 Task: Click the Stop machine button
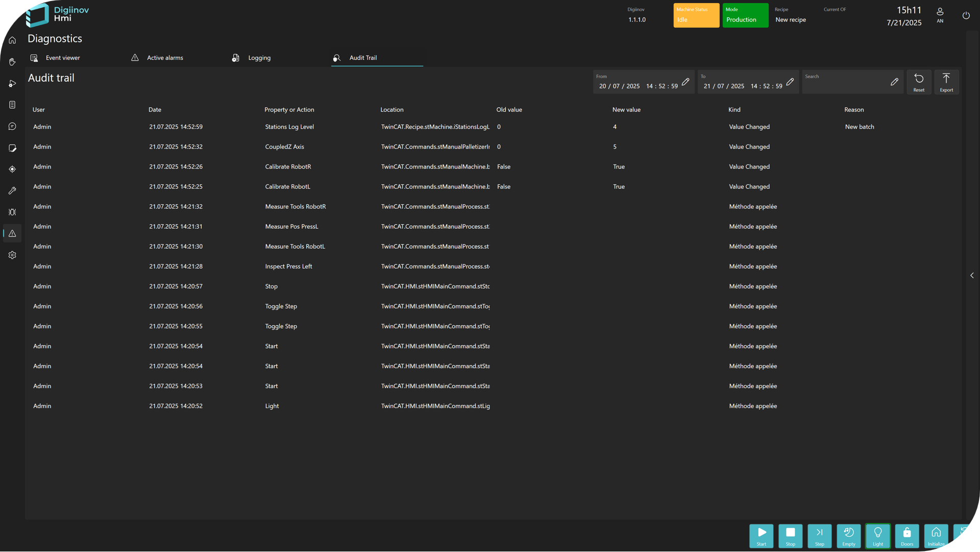pyautogui.click(x=790, y=536)
